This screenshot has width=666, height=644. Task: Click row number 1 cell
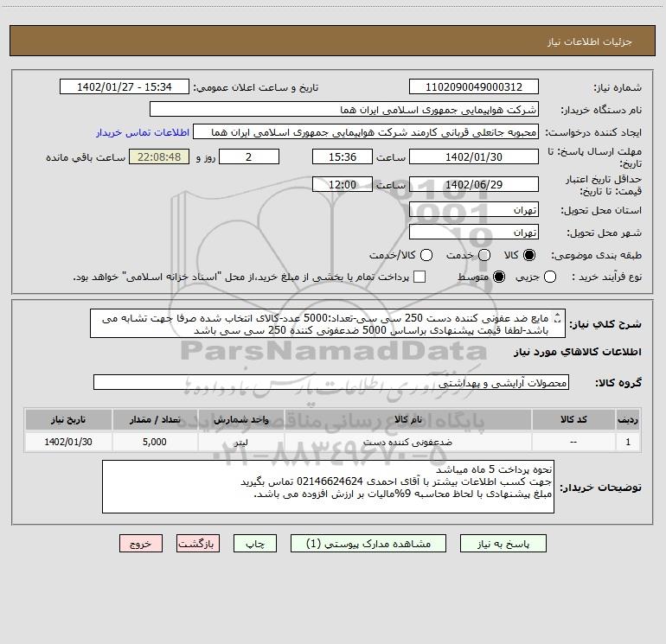(628, 442)
